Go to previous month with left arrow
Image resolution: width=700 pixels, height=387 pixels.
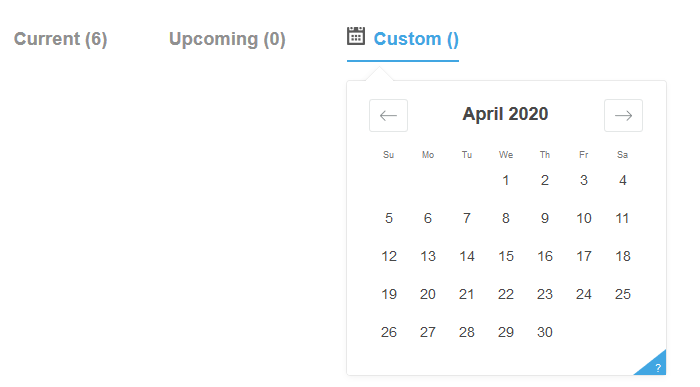[388, 116]
